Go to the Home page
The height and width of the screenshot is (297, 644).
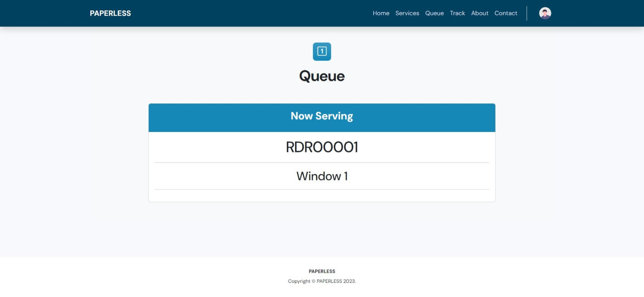tap(381, 13)
